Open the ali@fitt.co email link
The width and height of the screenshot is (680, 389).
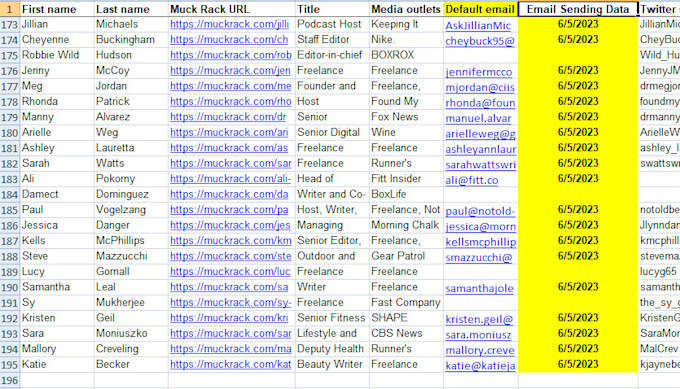pos(472,180)
